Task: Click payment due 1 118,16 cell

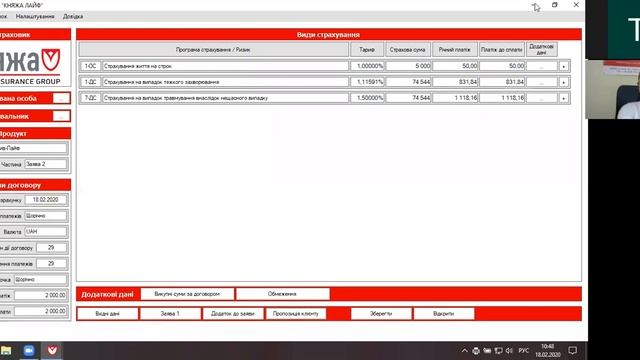Action: (502, 98)
